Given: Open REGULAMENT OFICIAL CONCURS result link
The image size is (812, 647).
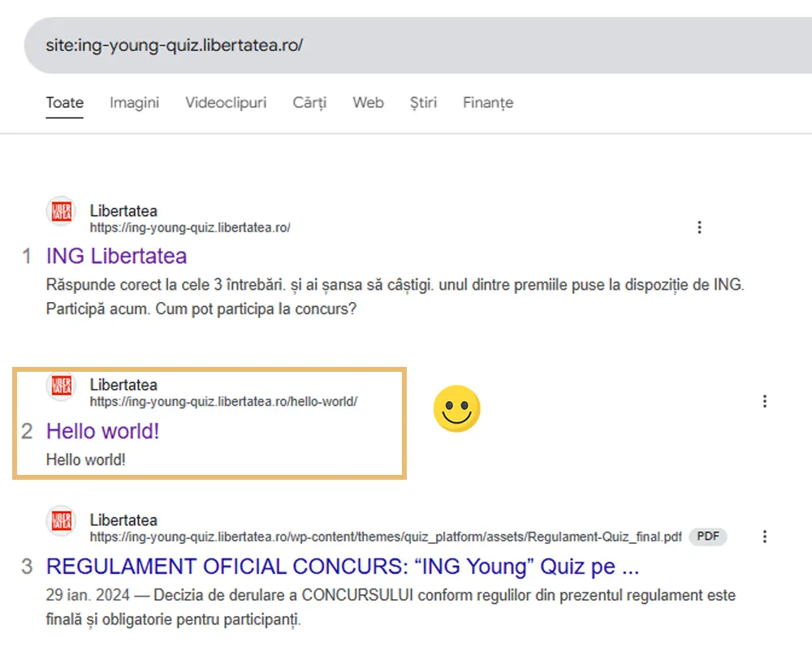Looking at the screenshot, I should [x=342, y=567].
